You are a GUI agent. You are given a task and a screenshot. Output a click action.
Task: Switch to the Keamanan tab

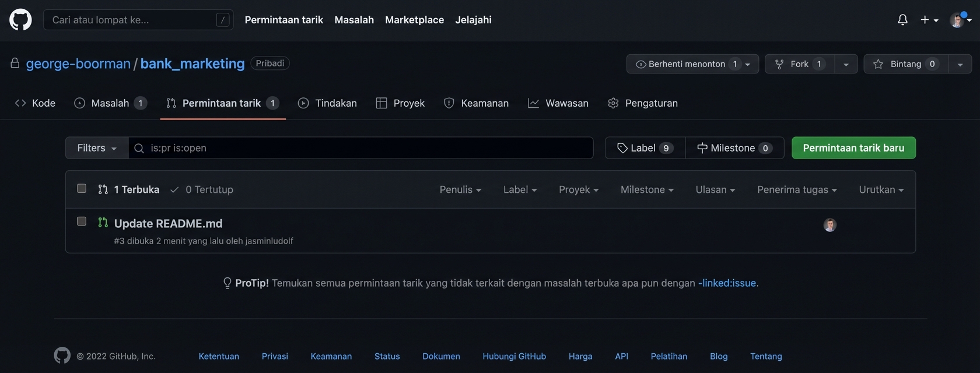click(x=476, y=103)
